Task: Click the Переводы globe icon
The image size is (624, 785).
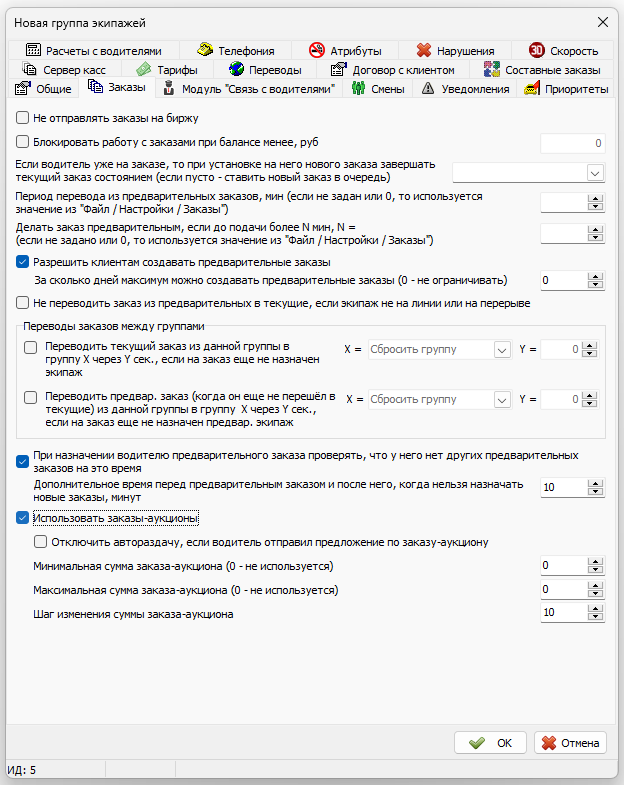Action: [x=237, y=70]
